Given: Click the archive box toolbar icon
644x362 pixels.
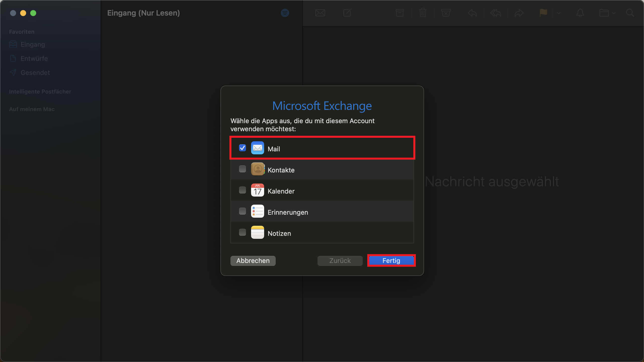Looking at the screenshot, I should [x=400, y=13].
